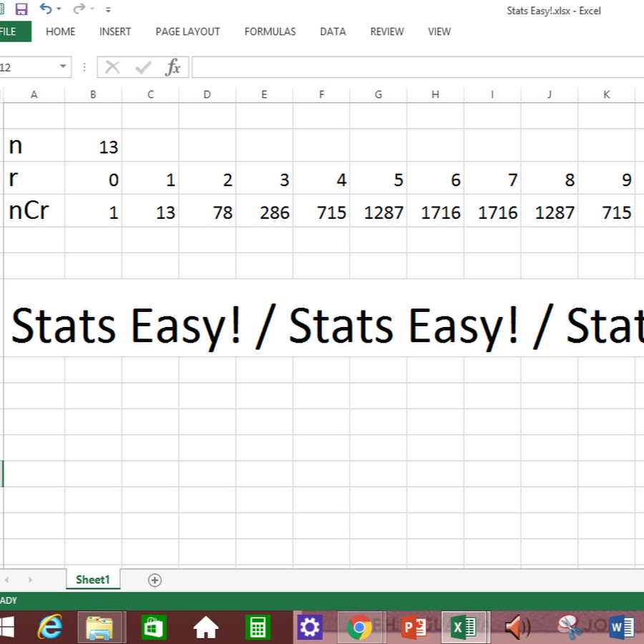Click the Save icon in quick access toolbar
The image size is (644, 644).
21,9
